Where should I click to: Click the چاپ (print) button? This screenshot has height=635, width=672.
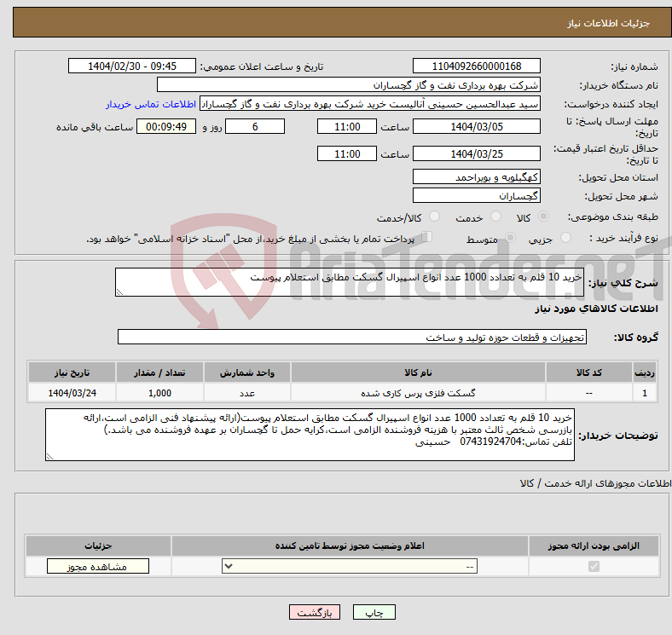click(x=374, y=613)
